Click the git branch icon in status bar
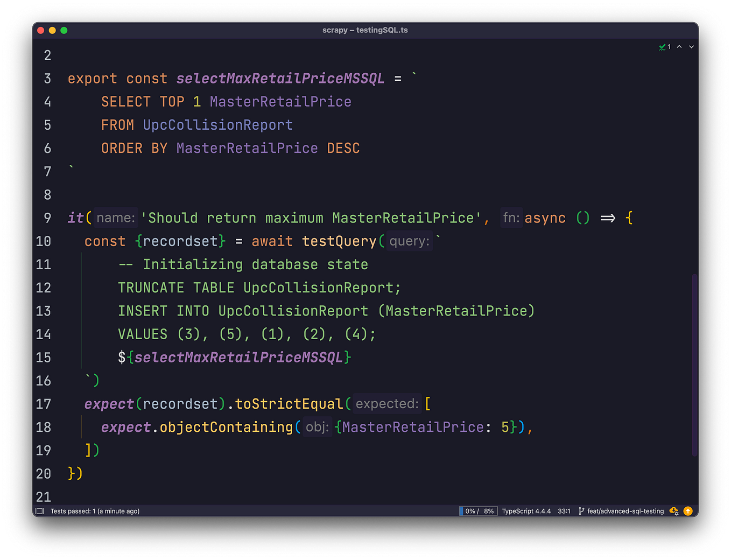The width and height of the screenshot is (731, 560). (581, 510)
